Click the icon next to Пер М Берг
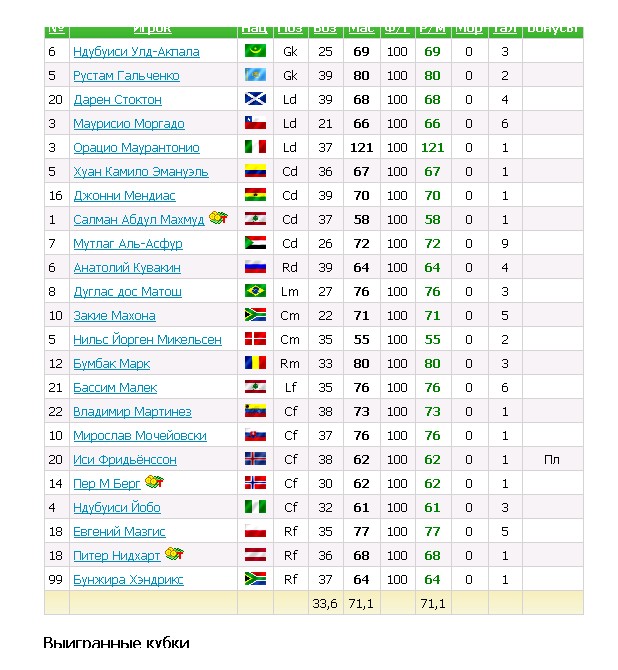 click(153, 482)
